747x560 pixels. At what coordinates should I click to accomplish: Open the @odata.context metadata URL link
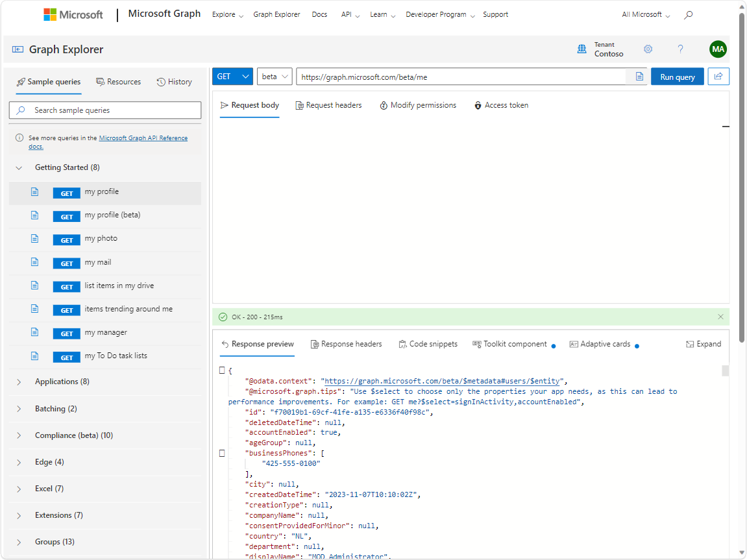(442, 381)
